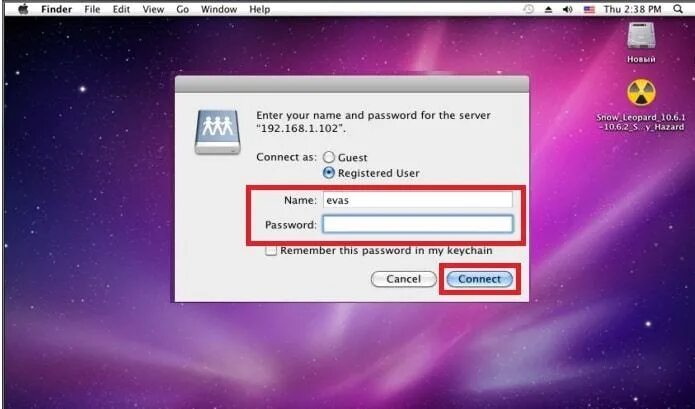Screen dimensions: 695x409
Task: Enable Remember this password in my keychain
Action: tap(271, 251)
